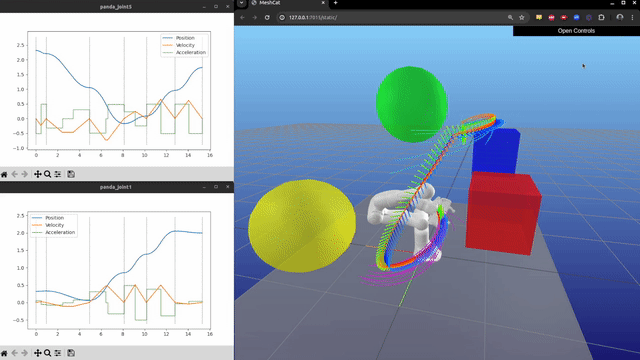Viewport: 640px width, 360px height.
Task: Click the yellow extension icon in browser toolbar
Action: 539,18
